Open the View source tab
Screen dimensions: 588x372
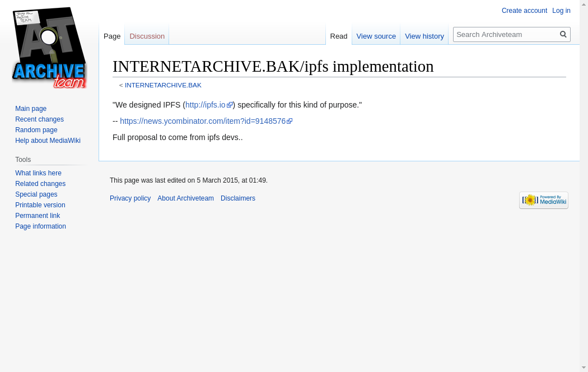376,36
